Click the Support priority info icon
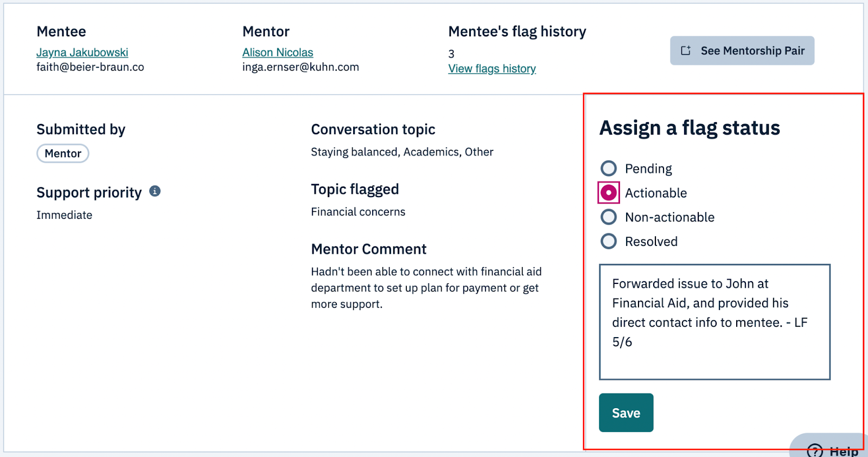 tap(155, 191)
